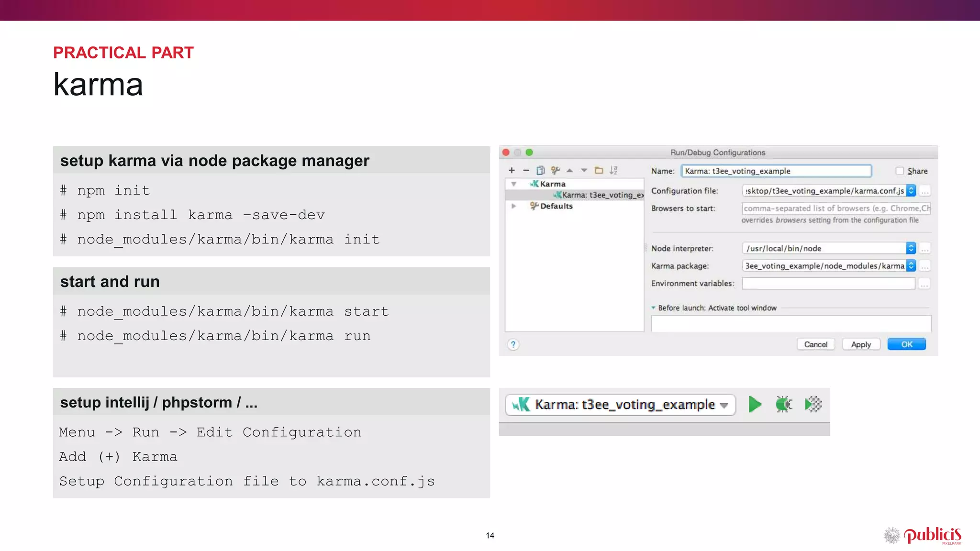
Task: Click the copy configuration icon
Action: tap(541, 170)
